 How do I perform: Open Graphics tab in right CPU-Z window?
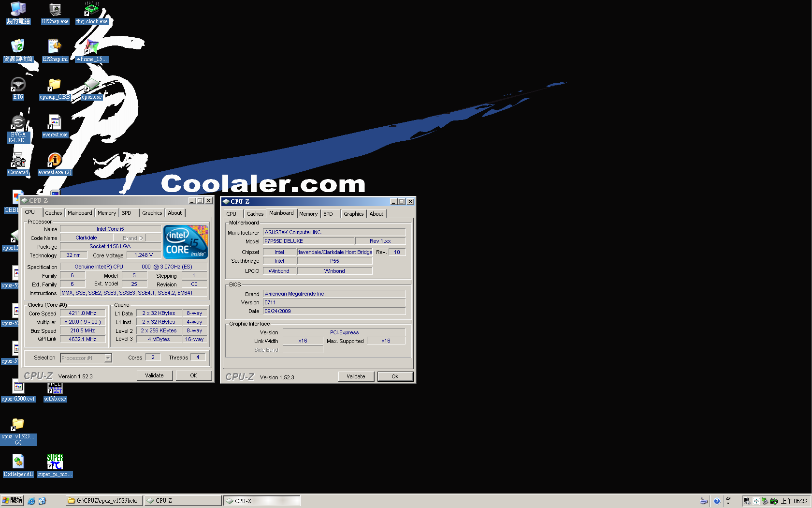(354, 214)
